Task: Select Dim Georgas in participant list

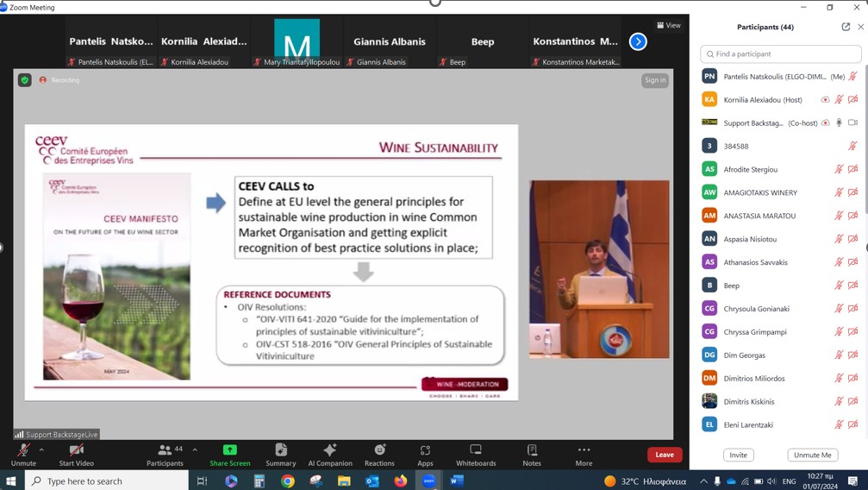Action: point(781,355)
